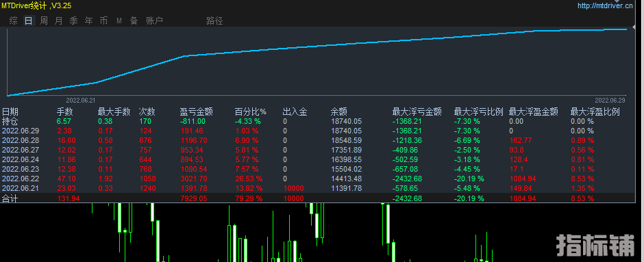This screenshot has height=262, width=644.
Task: Select the M tab
Action: click(119, 21)
